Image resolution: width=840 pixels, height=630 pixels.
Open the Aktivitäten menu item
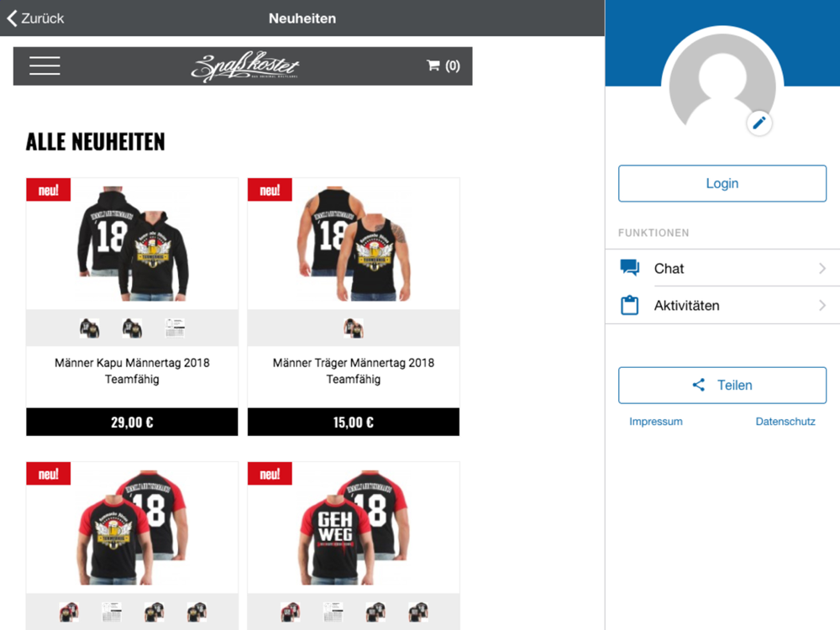point(722,306)
